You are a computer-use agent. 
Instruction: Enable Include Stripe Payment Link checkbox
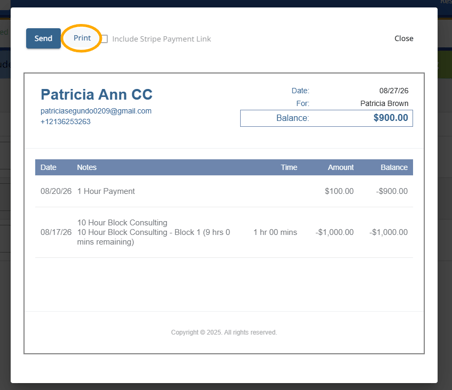click(104, 39)
